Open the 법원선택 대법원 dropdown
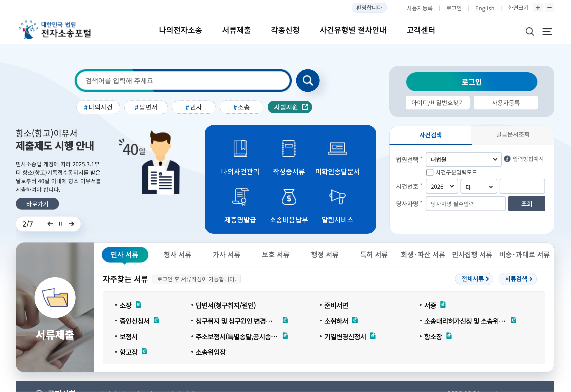The image size is (571, 392). (x=463, y=159)
